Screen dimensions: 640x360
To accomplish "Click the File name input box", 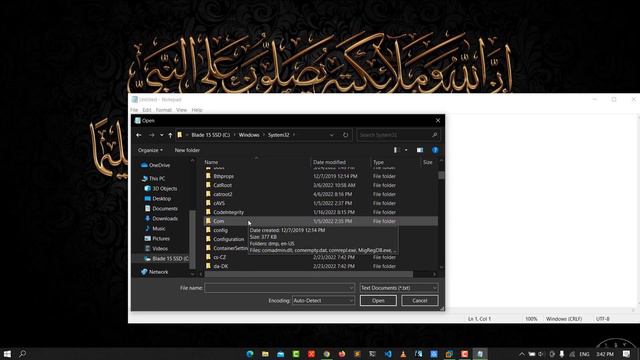I will (279, 288).
